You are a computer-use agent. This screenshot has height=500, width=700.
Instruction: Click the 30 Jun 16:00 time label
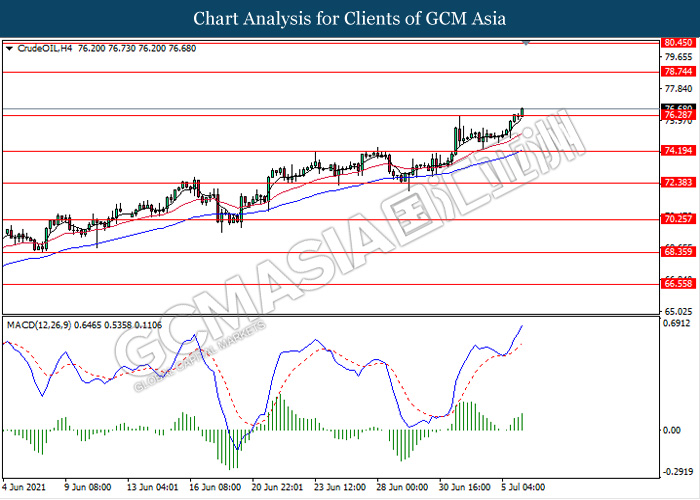[x=465, y=487]
